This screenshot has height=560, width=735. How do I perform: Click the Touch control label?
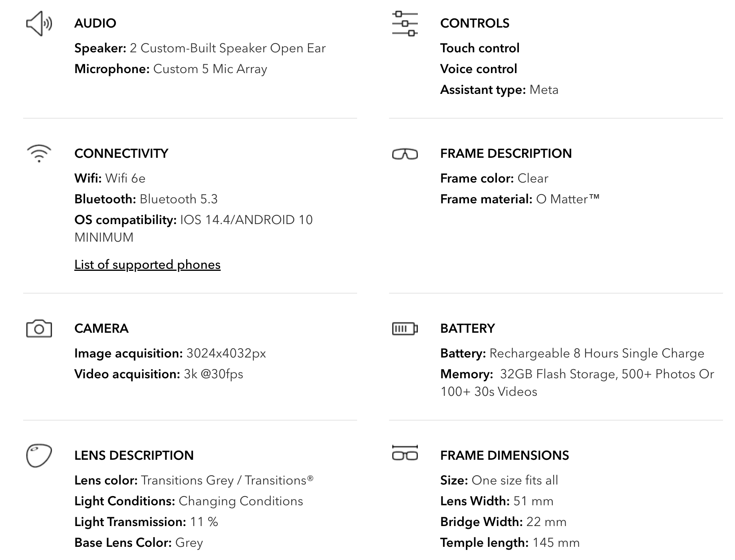pos(479,48)
